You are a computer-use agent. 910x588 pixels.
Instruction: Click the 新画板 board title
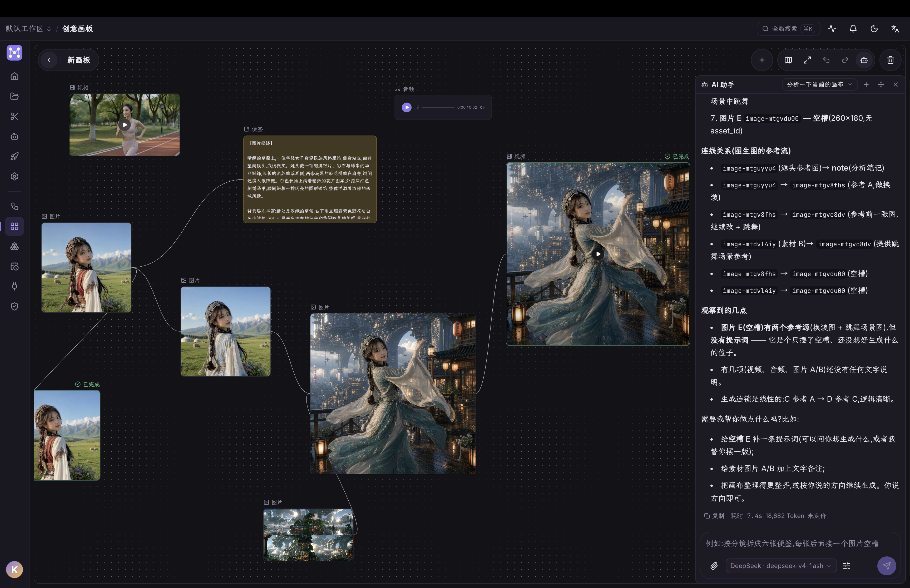point(79,60)
